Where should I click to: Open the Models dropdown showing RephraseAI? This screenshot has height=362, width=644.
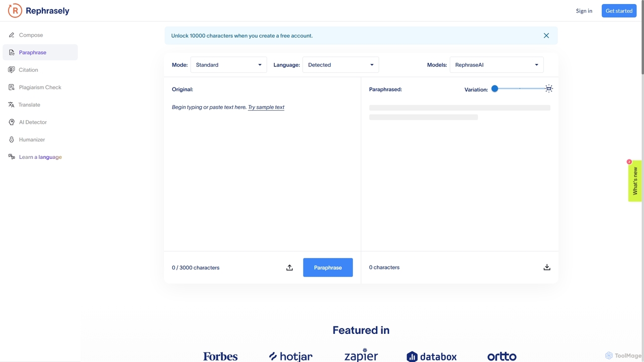[x=497, y=65]
